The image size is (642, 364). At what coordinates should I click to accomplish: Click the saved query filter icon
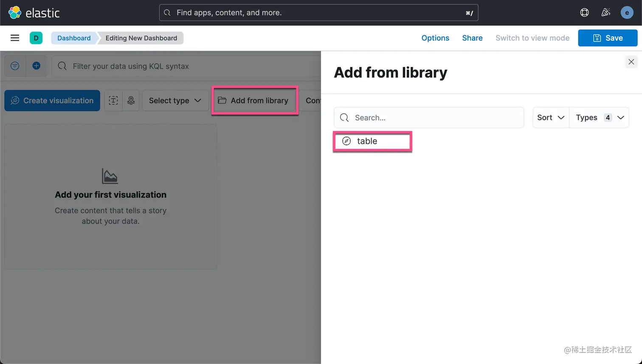(x=15, y=66)
